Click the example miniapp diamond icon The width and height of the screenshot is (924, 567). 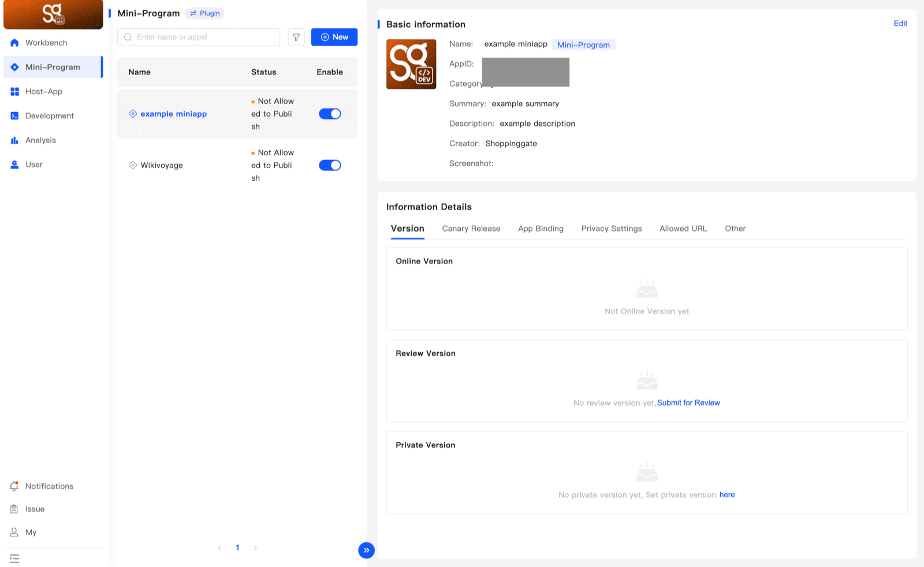coord(133,114)
